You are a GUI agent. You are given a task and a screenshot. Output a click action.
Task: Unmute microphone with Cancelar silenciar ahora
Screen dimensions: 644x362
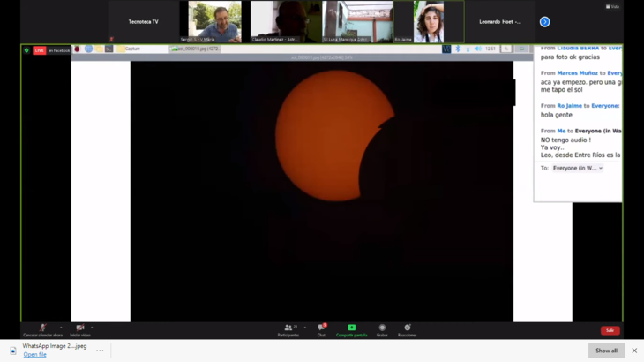tap(42, 328)
